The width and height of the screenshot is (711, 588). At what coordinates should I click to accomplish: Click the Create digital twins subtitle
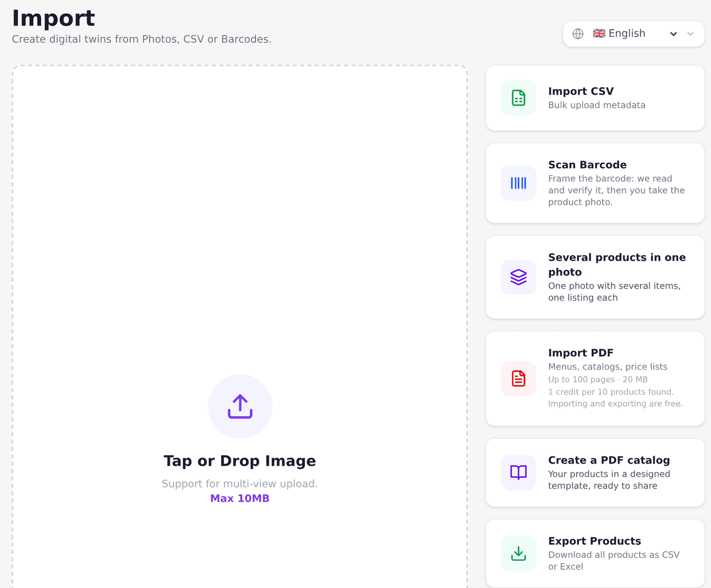pyautogui.click(x=142, y=39)
